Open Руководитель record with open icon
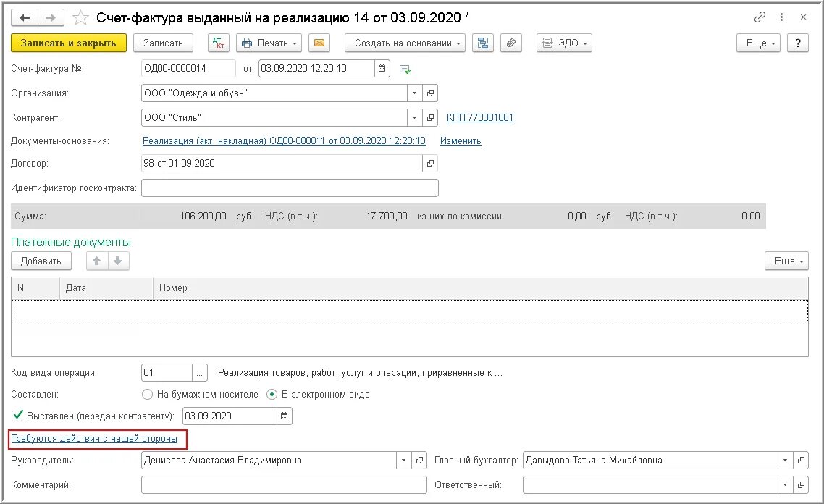Viewport: 824px width, 504px height. pyautogui.click(x=419, y=461)
